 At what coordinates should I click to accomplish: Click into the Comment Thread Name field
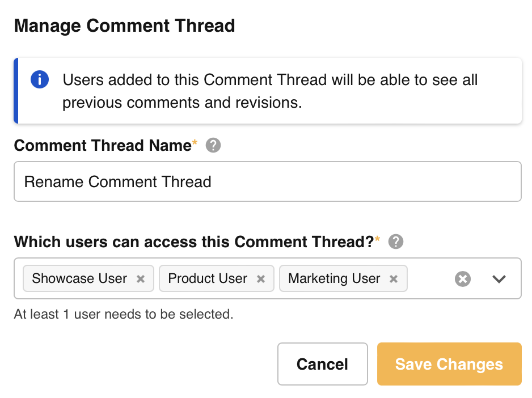point(267,181)
